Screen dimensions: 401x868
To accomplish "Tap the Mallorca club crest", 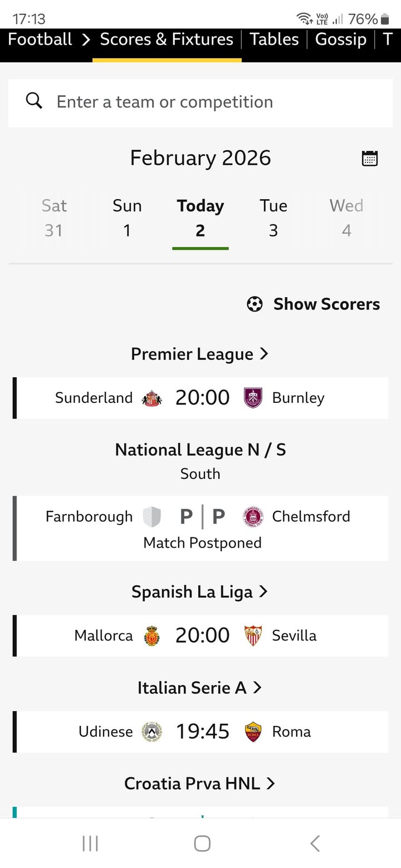I will click(151, 635).
